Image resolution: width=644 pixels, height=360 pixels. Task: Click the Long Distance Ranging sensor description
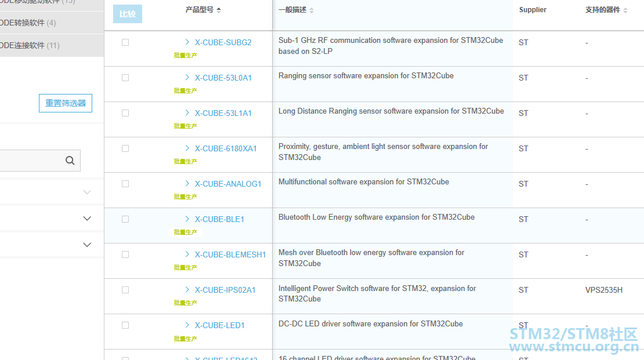tap(391, 111)
